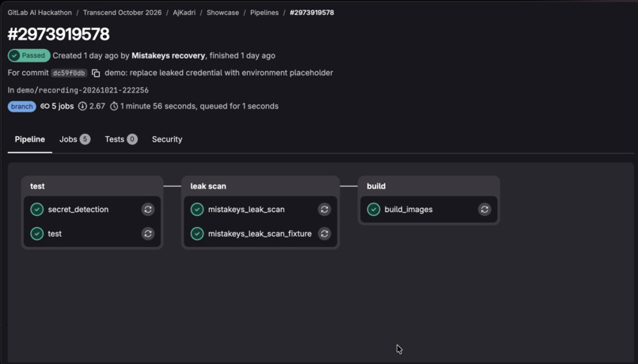The image size is (638, 364).
Task: Open the Tests tab
Action: coord(121,139)
